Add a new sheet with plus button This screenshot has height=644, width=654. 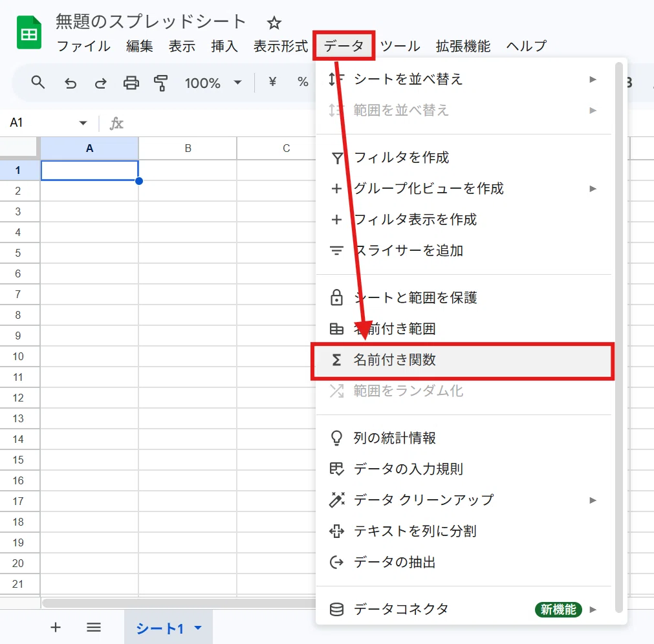56,627
